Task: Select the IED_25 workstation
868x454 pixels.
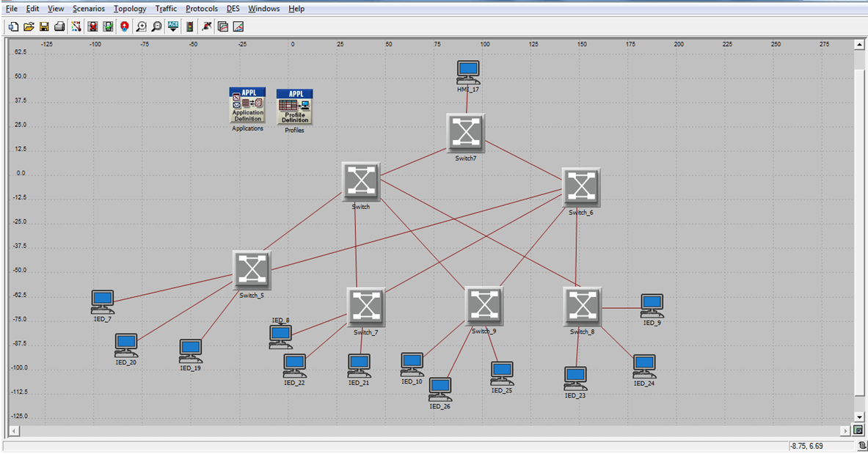Action: [502, 374]
